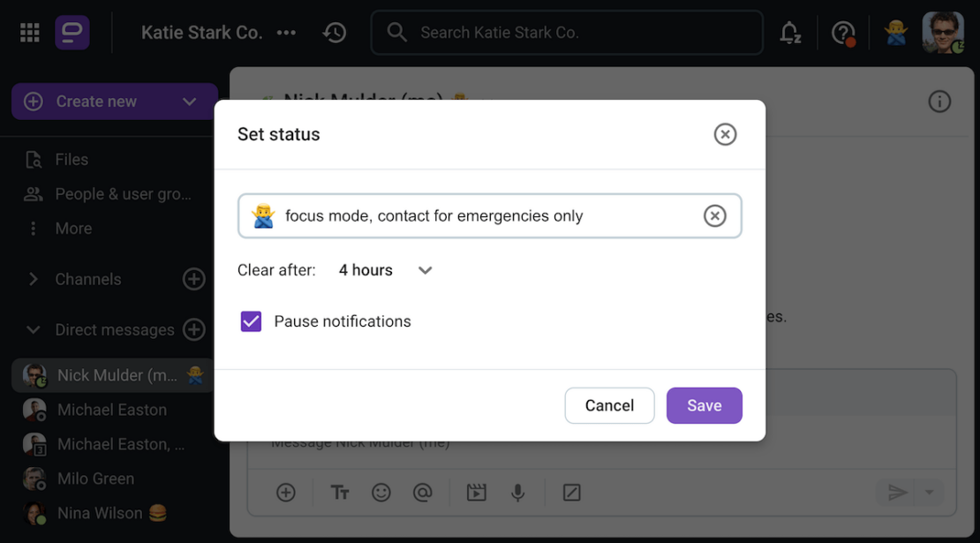
Task: Add a new channel with plus icon
Action: point(193,279)
